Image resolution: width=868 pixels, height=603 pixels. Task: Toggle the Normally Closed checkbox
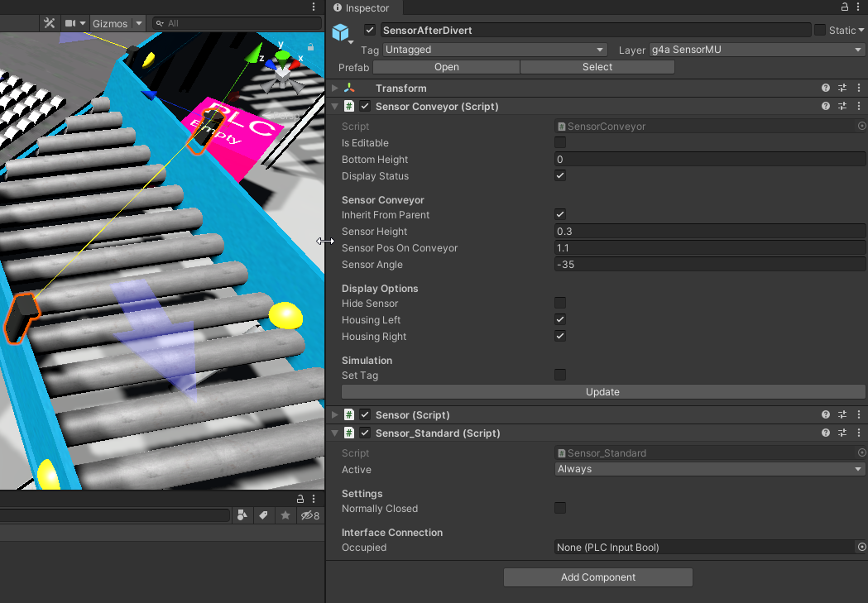tap(560, 509)
